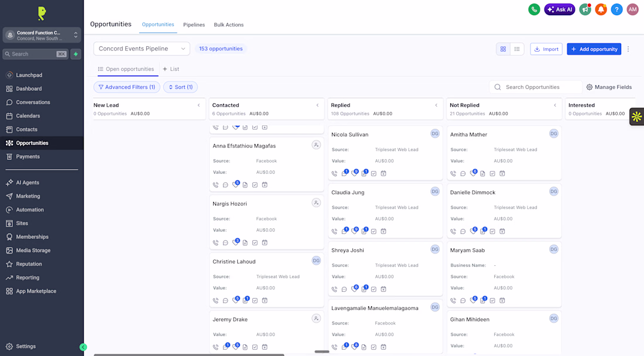Image resolution: width=644 pixels, height=356 pixels.
Task: Collapse the Contacted stage column
Action: pos(317,105)
